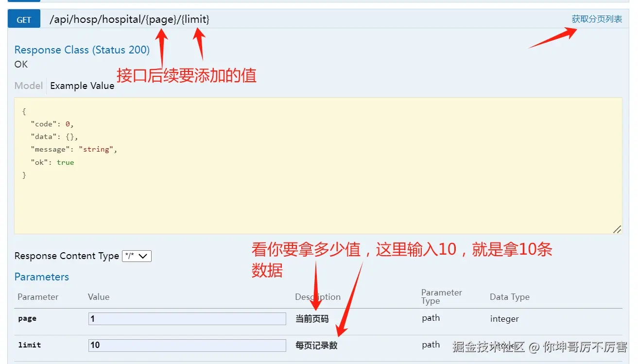Click the page parameter name label

pos(27,319)
